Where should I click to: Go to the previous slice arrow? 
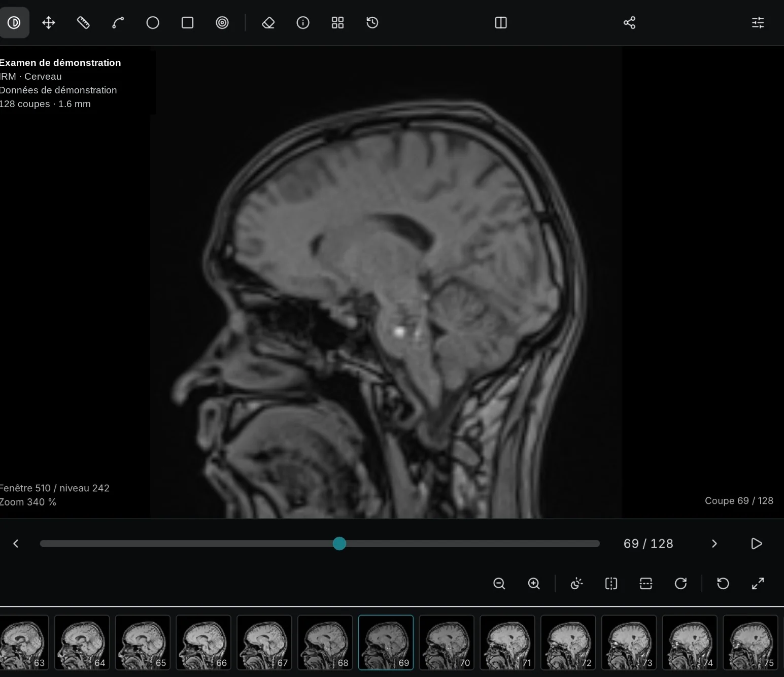pyautogui.click(x=16, y=544)
